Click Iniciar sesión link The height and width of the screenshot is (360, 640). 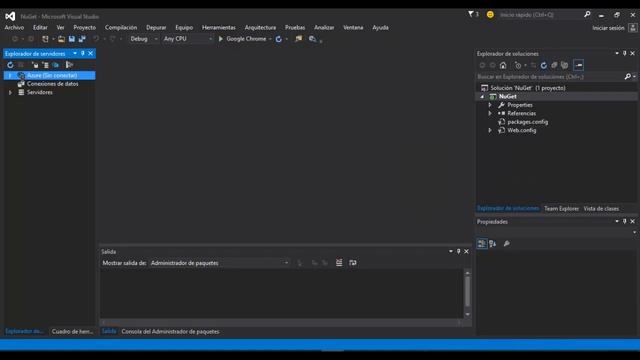[x=608, y=28]
